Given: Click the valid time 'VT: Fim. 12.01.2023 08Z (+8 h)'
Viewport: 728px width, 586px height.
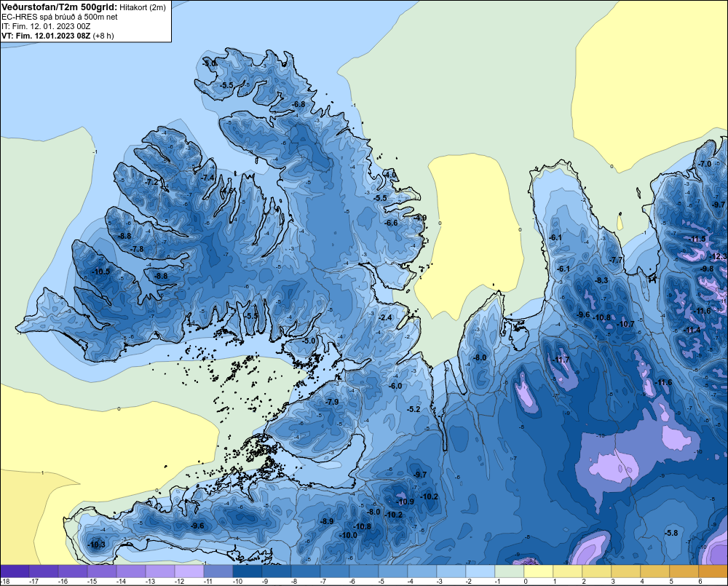Looking at the screenshot, I should coord(58,36).
